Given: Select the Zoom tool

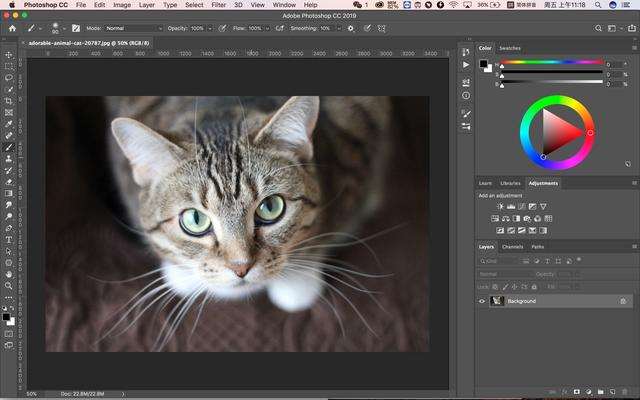Looking at the screenshot, I should pos(9,285).
